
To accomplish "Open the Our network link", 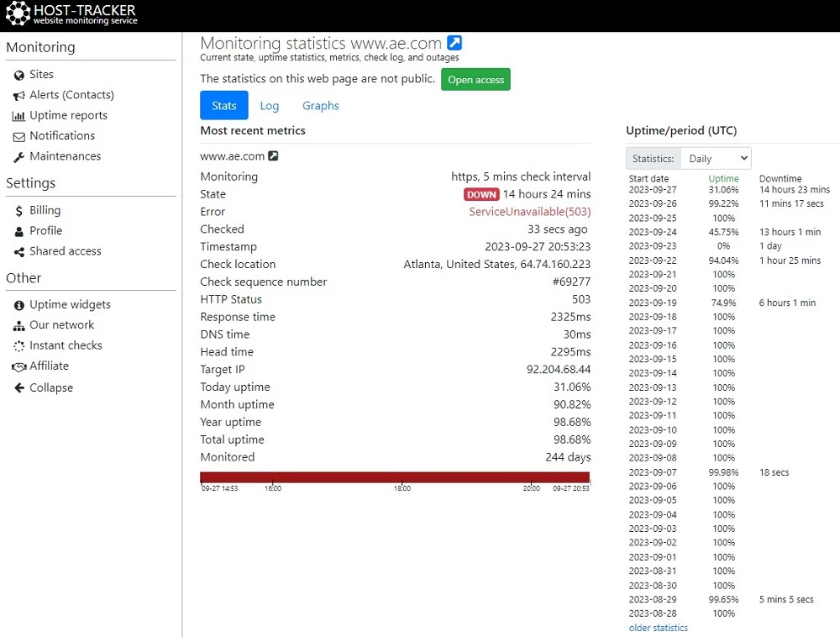I will pyautogui.click(x=61, y=324).
